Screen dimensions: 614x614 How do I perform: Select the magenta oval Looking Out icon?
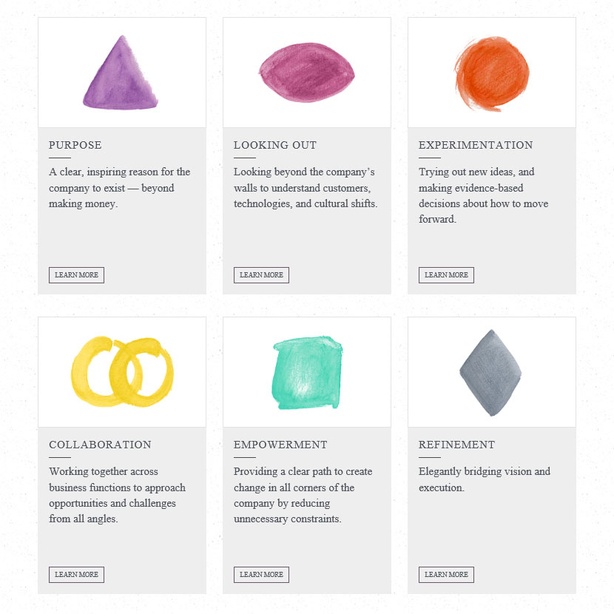(x=307, y=72)
